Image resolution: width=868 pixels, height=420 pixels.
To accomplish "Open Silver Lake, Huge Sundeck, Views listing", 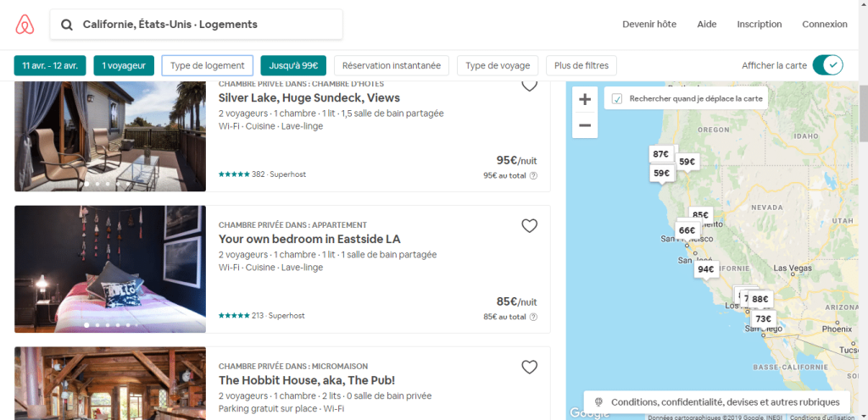I will tap(309, 98).
